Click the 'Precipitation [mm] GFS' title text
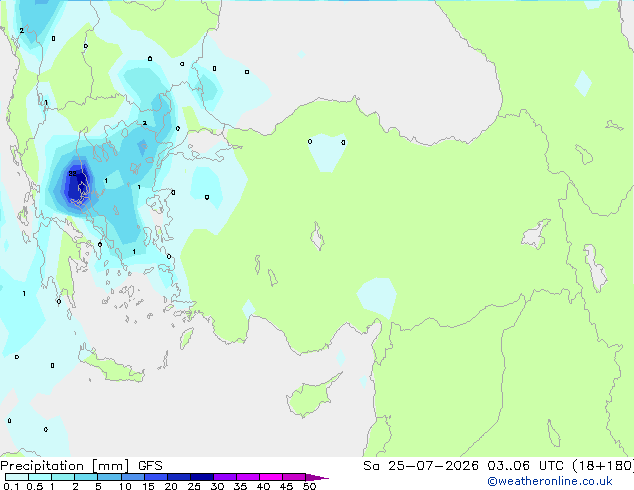 pos(81,466)
